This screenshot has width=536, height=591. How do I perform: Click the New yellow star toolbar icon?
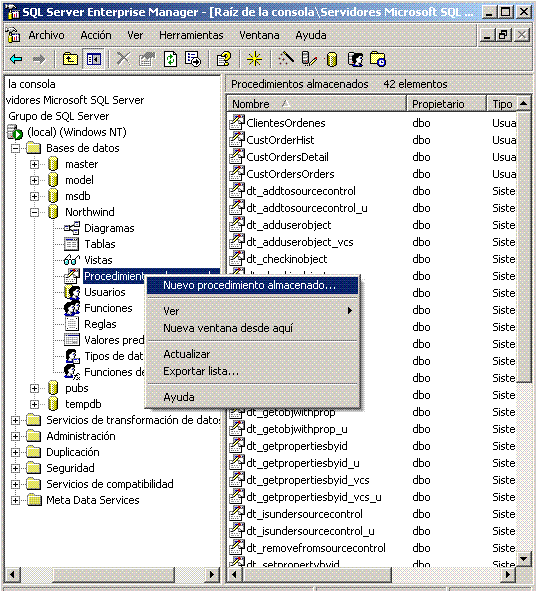coord(254,59)
